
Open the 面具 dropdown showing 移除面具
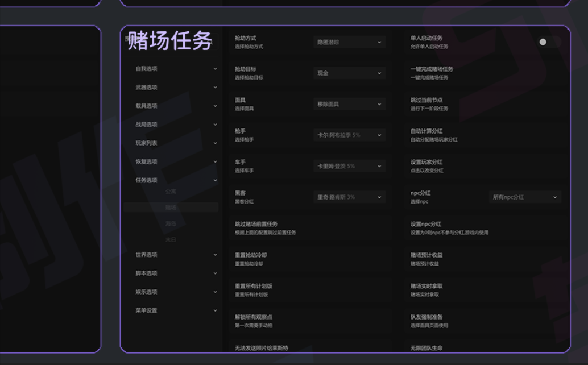(x=349, y=104)
